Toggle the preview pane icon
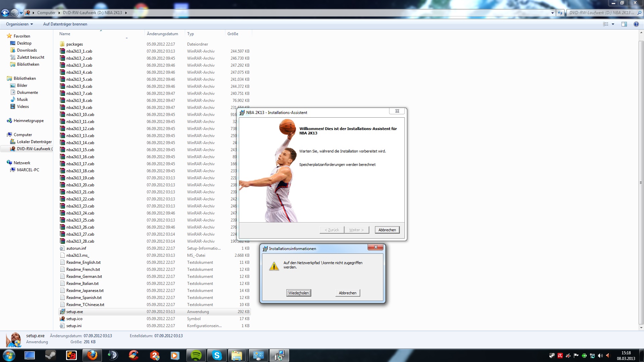The height and width of the screenshot is (362, 644). [x=624, y=24]
